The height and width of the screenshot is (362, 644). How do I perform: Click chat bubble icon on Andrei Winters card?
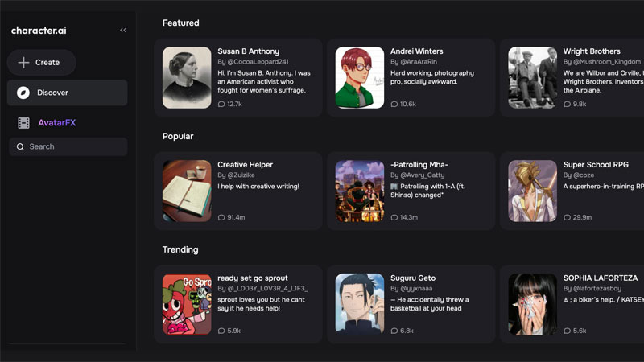point(394,104)
